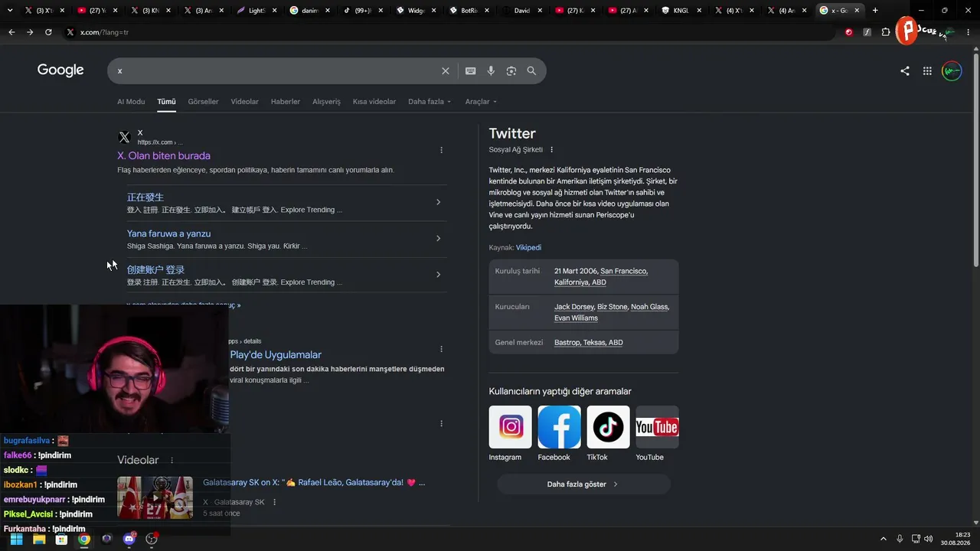This screenshot has height=551, width=980.
Task: Open the Jack Dorsey founder link
Action: click(x=573, y=307)
